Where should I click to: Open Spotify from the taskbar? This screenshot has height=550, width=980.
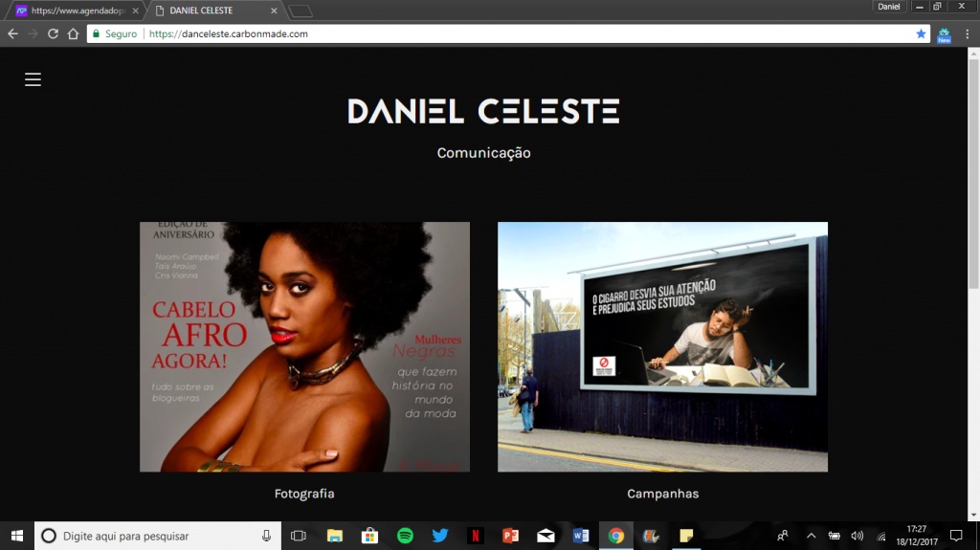tap(405, 536)
